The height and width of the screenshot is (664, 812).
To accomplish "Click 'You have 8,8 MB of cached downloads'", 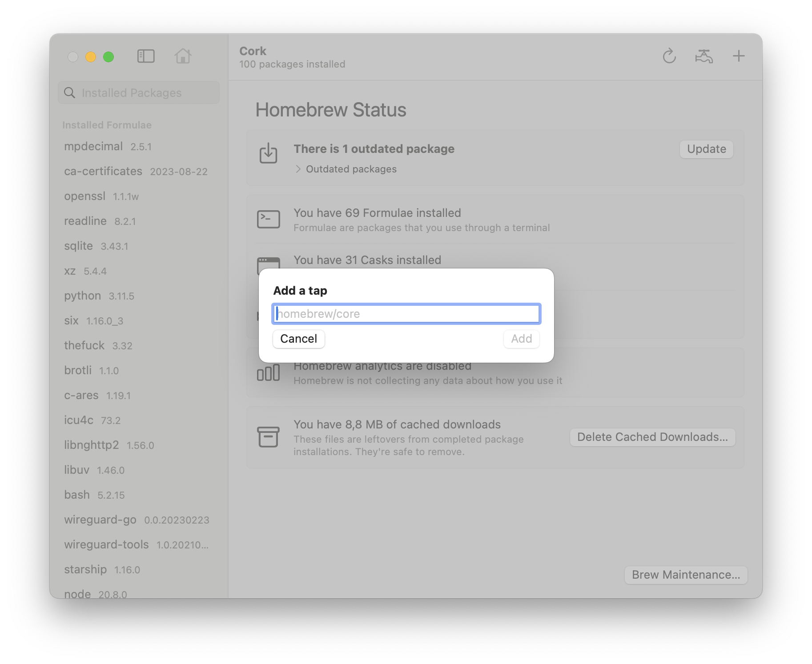I will (397, 424).
